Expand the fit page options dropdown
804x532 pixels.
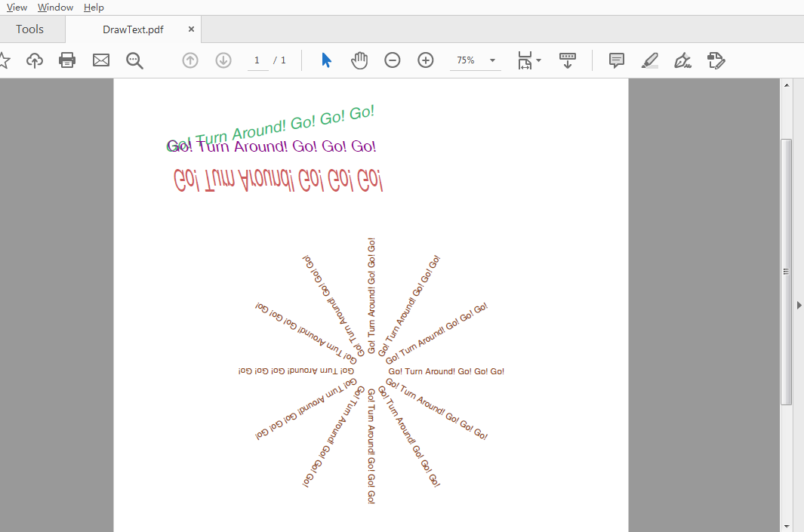tap(538, 60)
